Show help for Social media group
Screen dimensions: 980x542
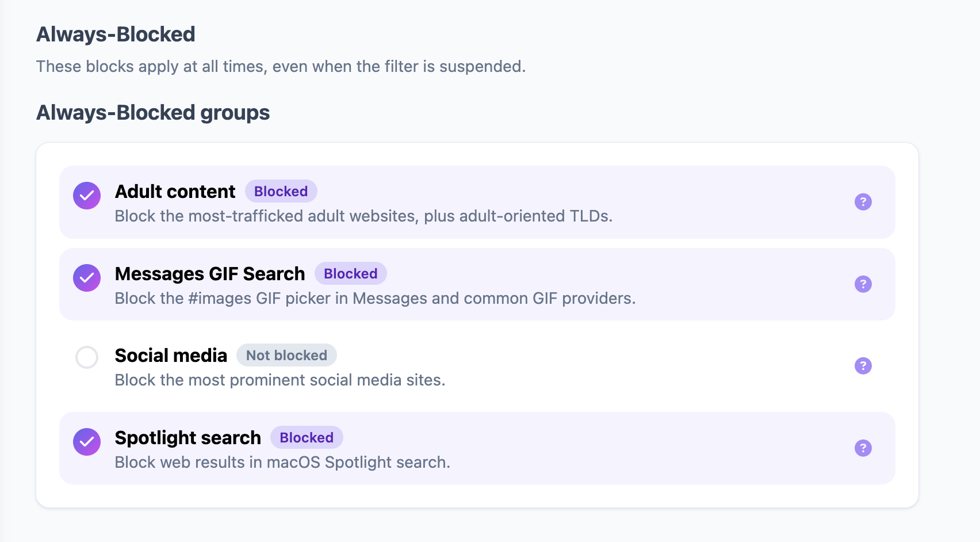(863, 366)
